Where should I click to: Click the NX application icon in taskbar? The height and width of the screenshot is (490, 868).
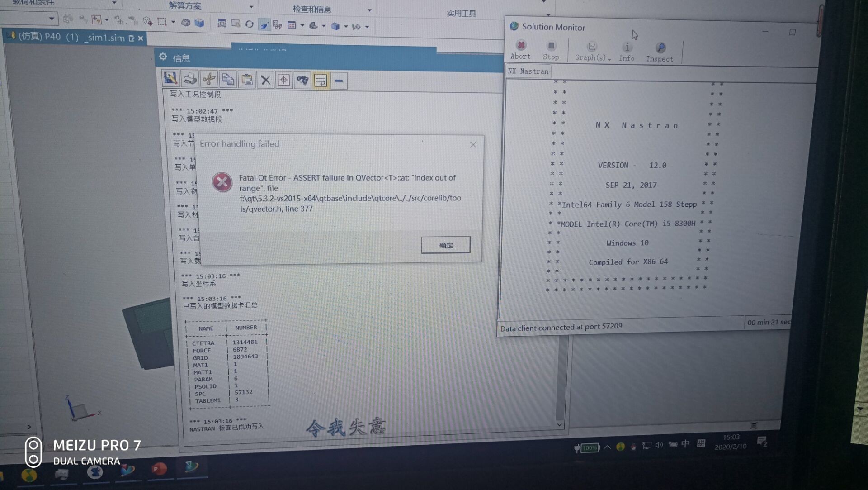(192, 466)
